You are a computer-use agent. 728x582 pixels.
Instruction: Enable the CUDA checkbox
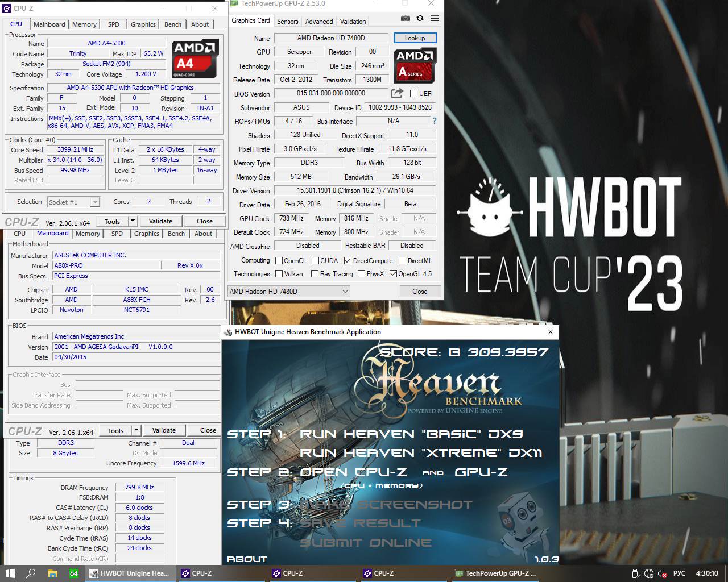click(315, 261)
